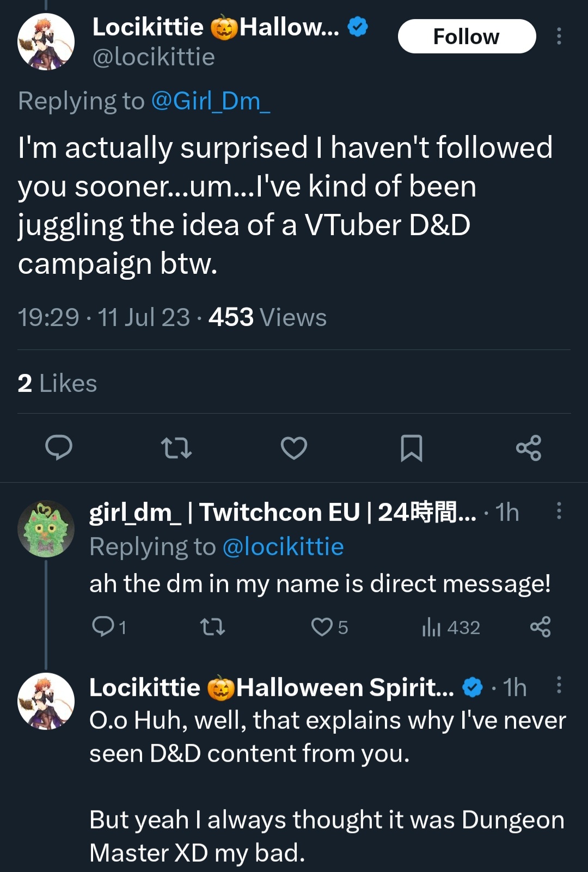Share the main Locikittie tweet
Viewport: 588px width, 872px height.
coord(529,448)
